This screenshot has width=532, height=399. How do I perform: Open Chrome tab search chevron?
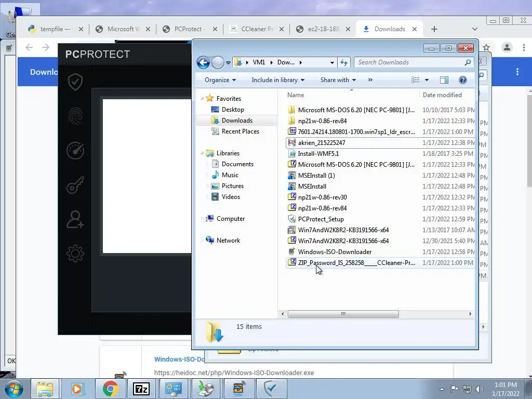point(475,29)
